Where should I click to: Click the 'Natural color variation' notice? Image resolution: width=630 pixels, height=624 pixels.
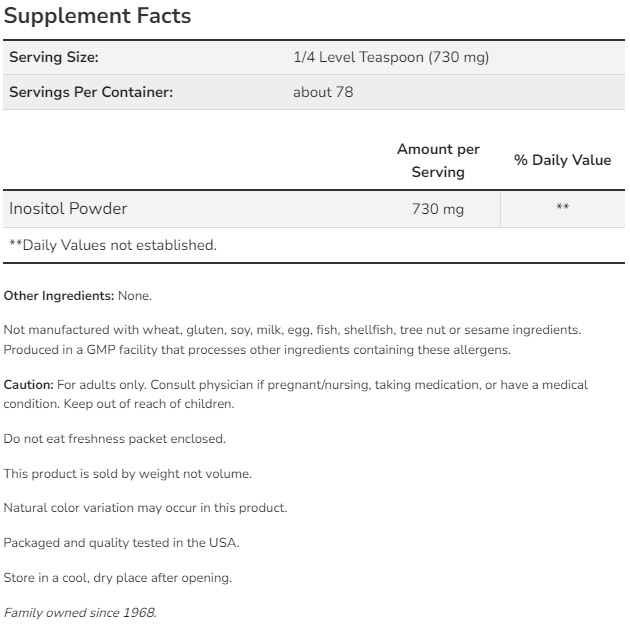tap(146, 508)
